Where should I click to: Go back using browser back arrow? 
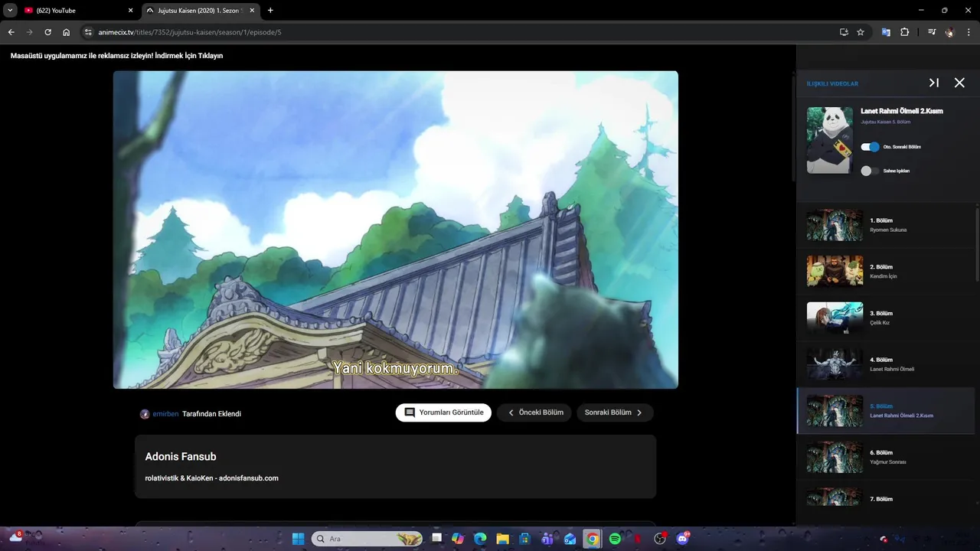(x=11, y=32)
